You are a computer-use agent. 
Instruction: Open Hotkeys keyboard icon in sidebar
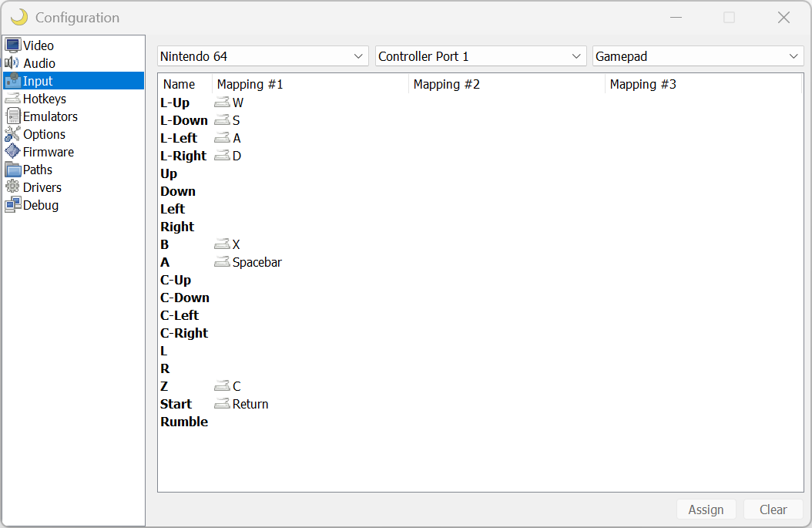(12, 99)
